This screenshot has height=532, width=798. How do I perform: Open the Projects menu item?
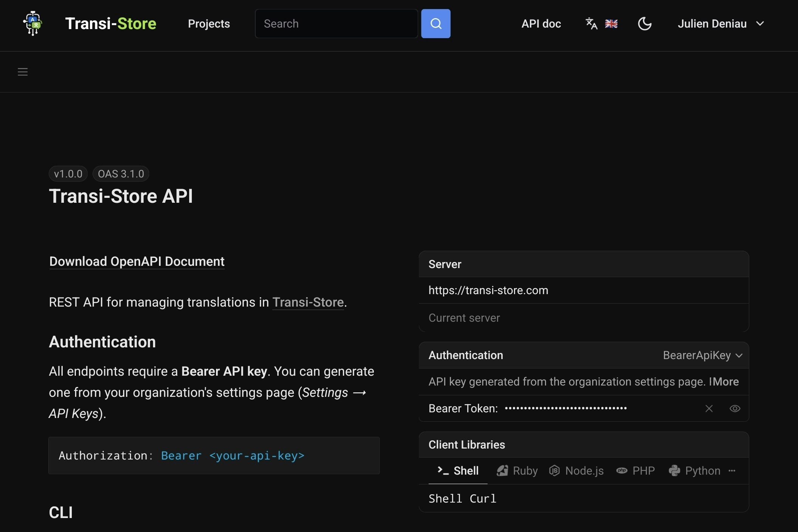pos(209,24)
